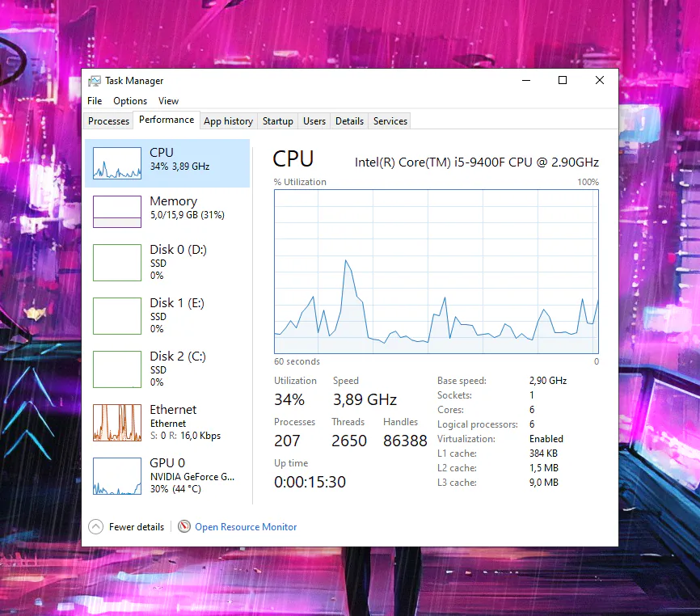This screenshot has height=616, width=700.
Task: Click the 60 seconds axis label
Action: point(297,361)
